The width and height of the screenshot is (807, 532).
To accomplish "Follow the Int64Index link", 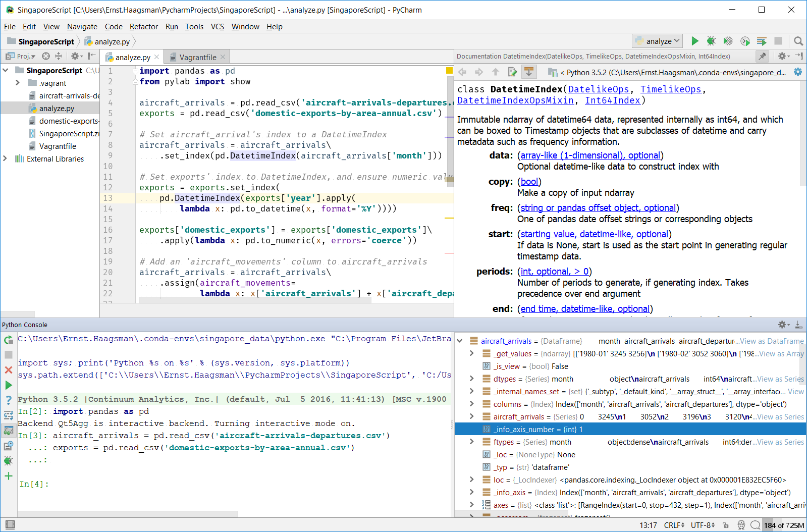I will point(613,100).
